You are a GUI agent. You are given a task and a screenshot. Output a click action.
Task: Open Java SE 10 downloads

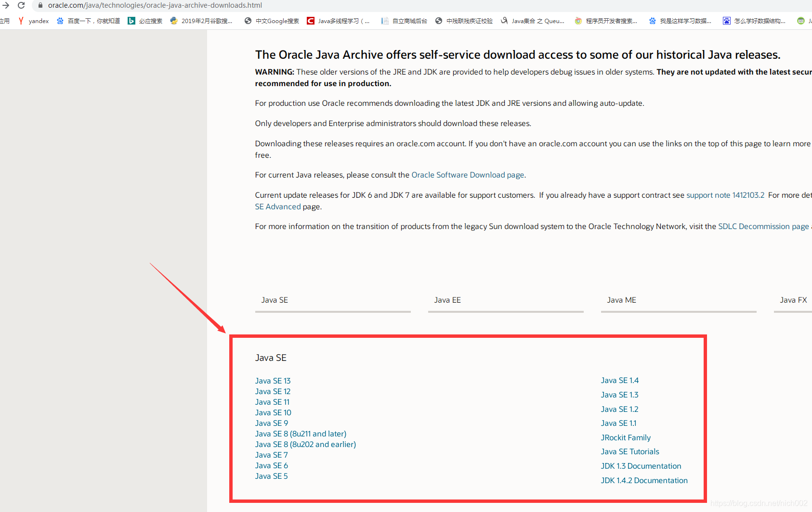(x=273, y=413)
